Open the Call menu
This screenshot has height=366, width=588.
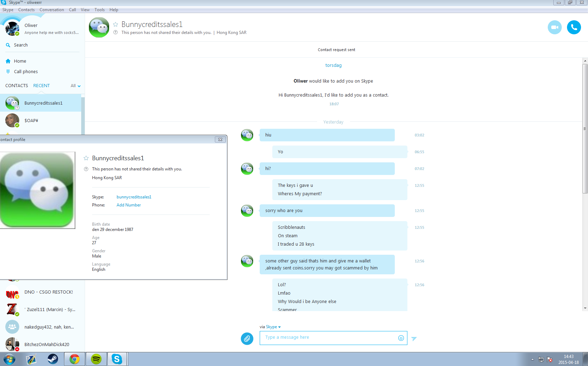coord(72,10)
